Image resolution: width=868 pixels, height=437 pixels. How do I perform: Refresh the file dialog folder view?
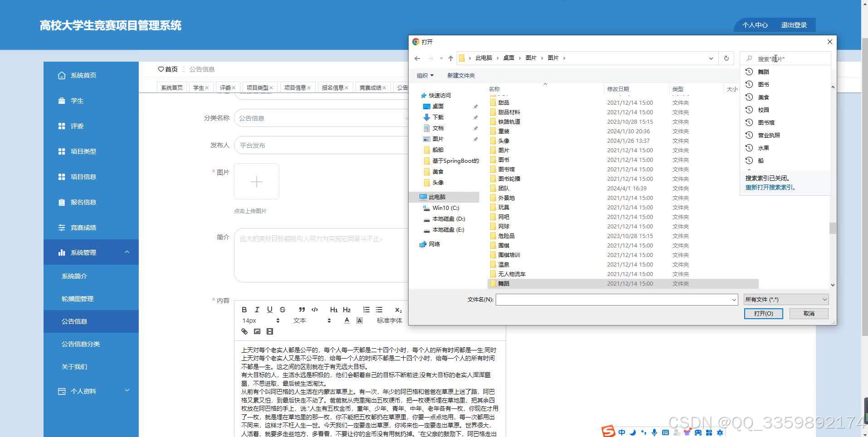(x=726, y=58)
